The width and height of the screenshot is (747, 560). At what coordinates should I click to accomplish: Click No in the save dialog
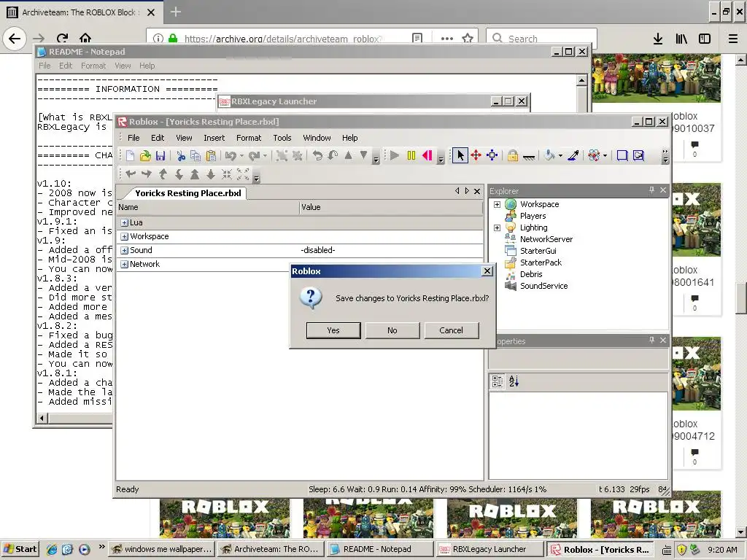(x=392, y=330)
